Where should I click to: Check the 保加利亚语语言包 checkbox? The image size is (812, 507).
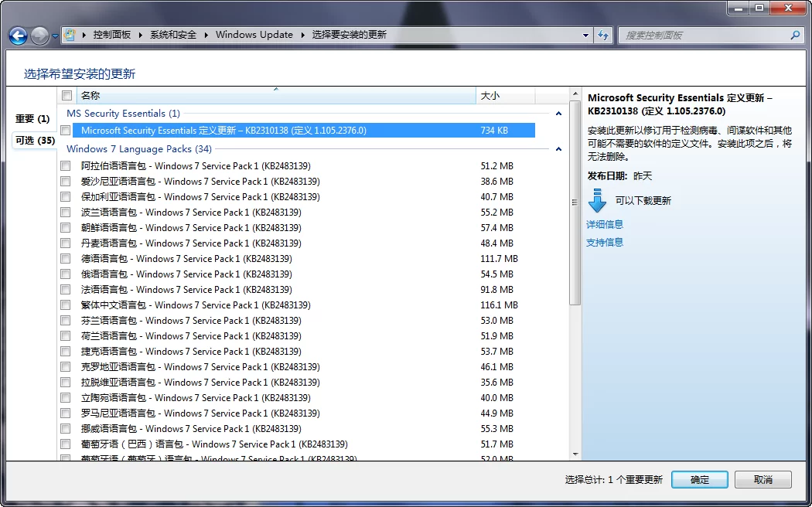pos(65,197)
